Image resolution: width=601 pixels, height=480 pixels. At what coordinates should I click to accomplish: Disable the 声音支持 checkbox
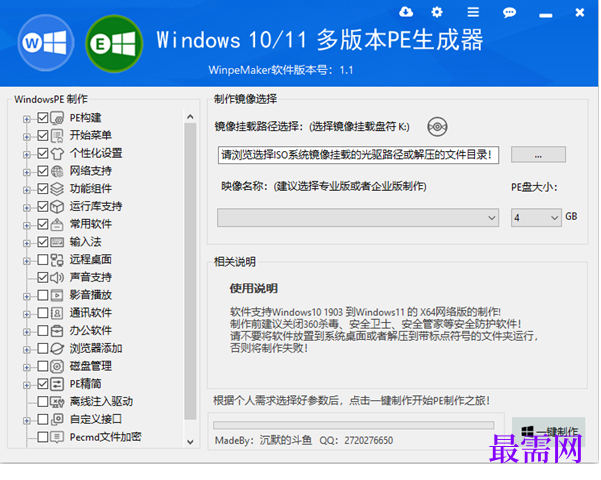pyautogui.click(x=43, y=277)
